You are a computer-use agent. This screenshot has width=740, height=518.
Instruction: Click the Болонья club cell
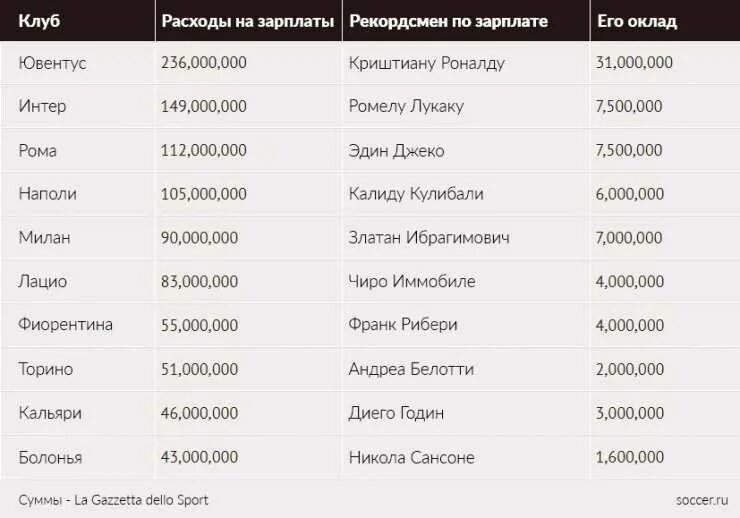50,458
